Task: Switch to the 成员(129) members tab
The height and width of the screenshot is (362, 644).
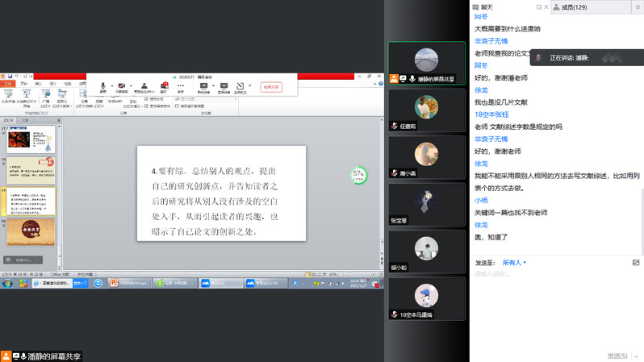Action: tap(573, 6)
